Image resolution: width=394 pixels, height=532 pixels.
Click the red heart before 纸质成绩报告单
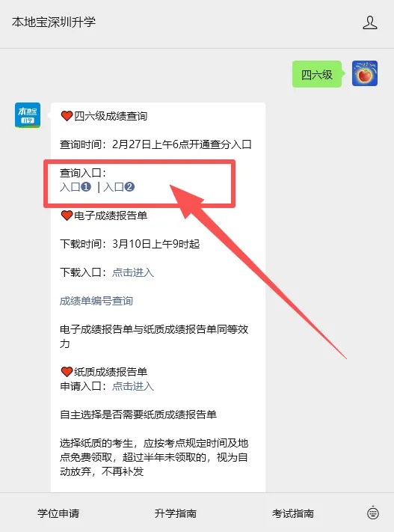click(x=67, y=372)
